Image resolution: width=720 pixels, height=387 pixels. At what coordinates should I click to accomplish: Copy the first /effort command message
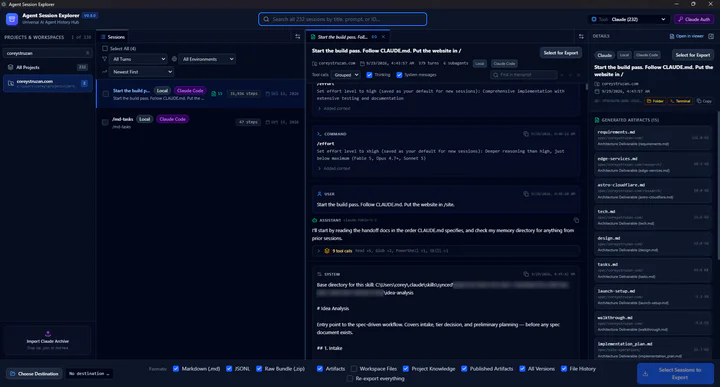tap(526, 134)
